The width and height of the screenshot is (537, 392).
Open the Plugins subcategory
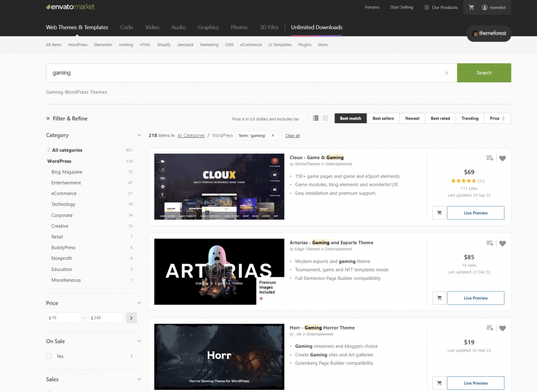(305, 45)
